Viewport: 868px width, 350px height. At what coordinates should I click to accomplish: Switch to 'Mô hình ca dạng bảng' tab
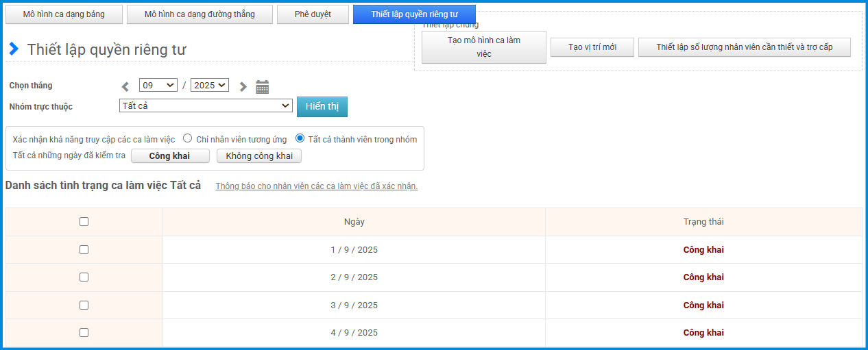64,14
